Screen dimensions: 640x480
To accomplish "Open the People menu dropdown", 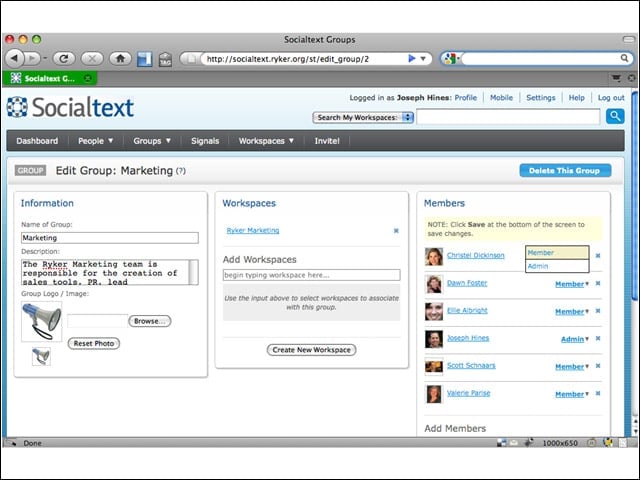I will click(x=95, y=141).
